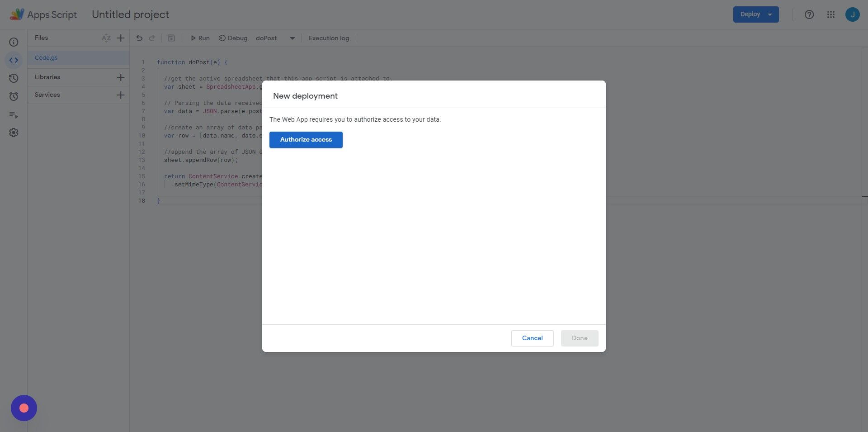868x432 pixels.
Task: Add a new file to the project
Action: [120, 38]
